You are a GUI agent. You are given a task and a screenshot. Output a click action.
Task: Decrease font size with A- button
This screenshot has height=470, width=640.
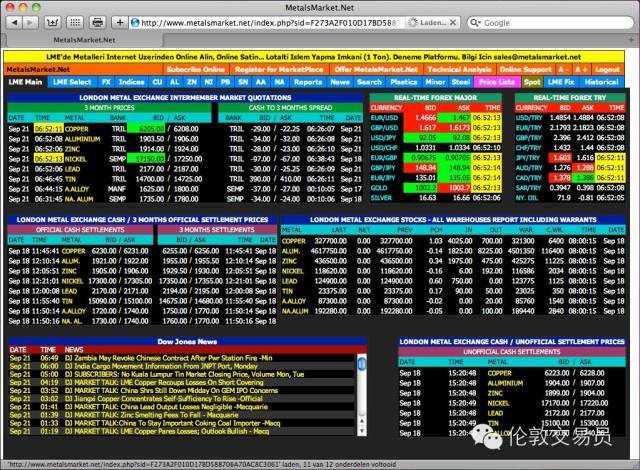click(562, 69)
